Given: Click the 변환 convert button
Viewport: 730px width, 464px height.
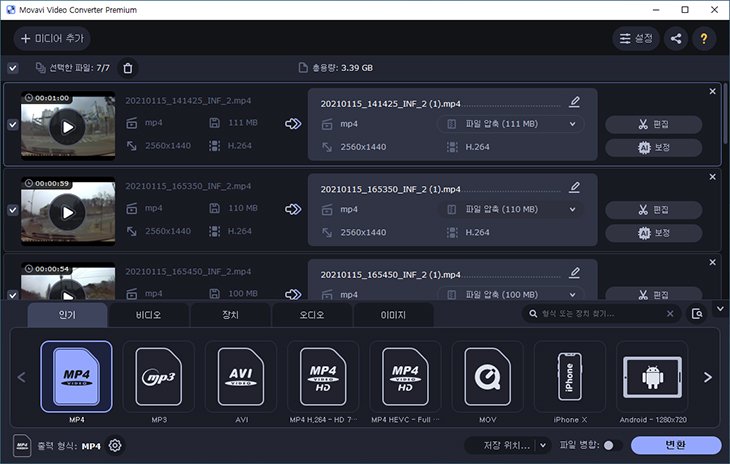Looking at the screenshot, I should coord(676,445).
